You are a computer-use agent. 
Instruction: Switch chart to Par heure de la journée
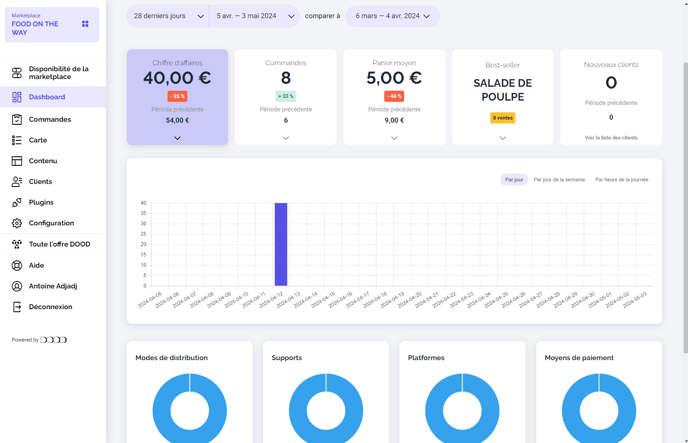621,180
